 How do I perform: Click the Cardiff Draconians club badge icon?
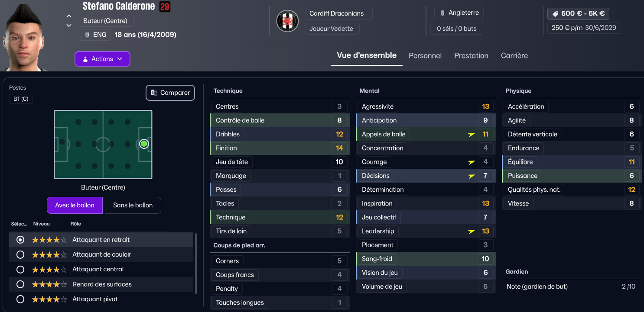click(288, 21)
